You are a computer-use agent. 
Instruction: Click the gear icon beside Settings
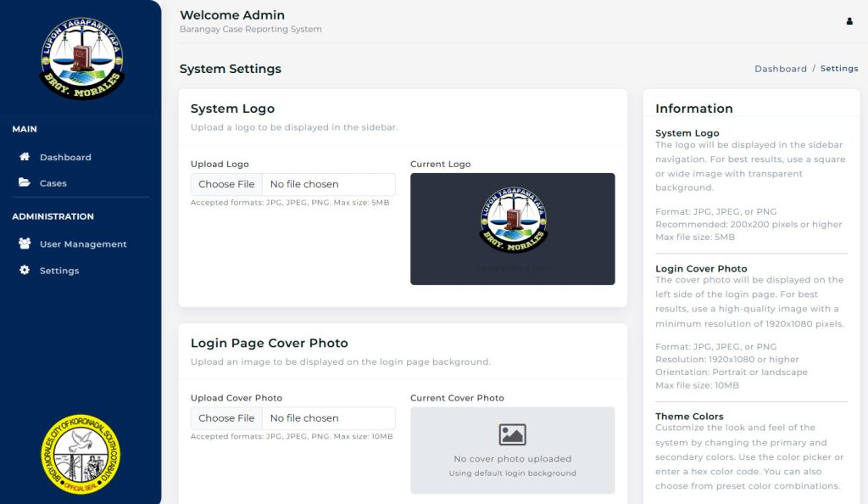(25, 271)
